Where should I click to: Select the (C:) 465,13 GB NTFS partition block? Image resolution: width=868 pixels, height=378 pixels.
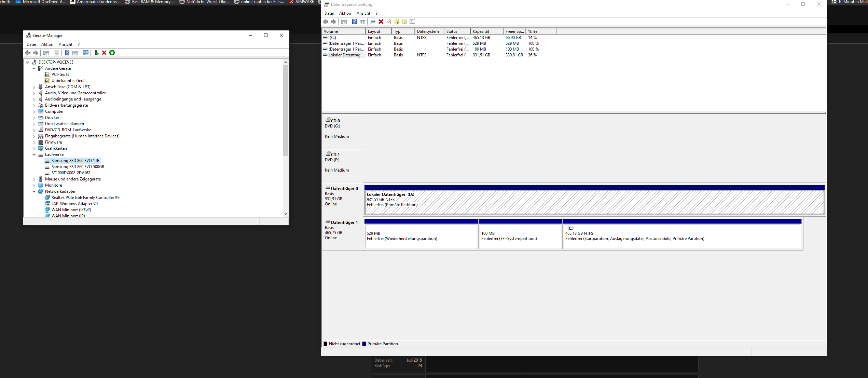681,236
